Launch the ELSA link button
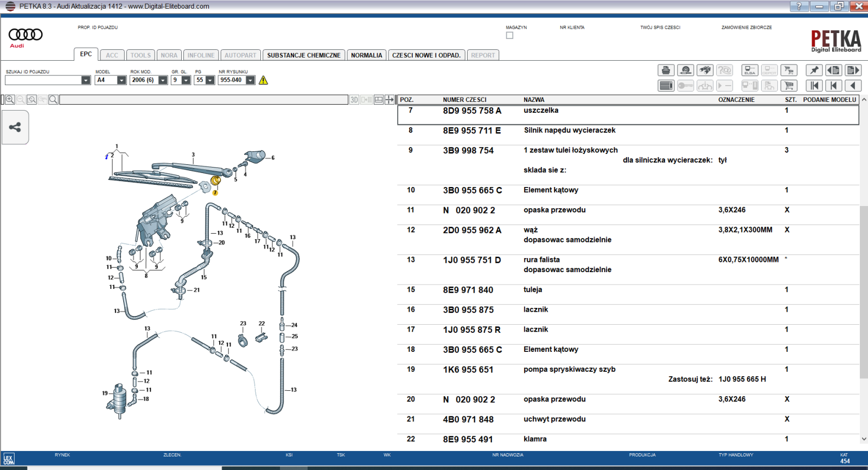Image resolution: width=868 pixels, height=470 pixels. (x=750, y=70)
